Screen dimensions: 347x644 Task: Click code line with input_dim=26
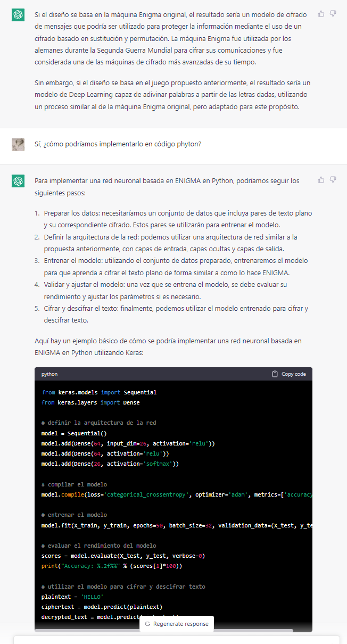(x=128, y=443)
